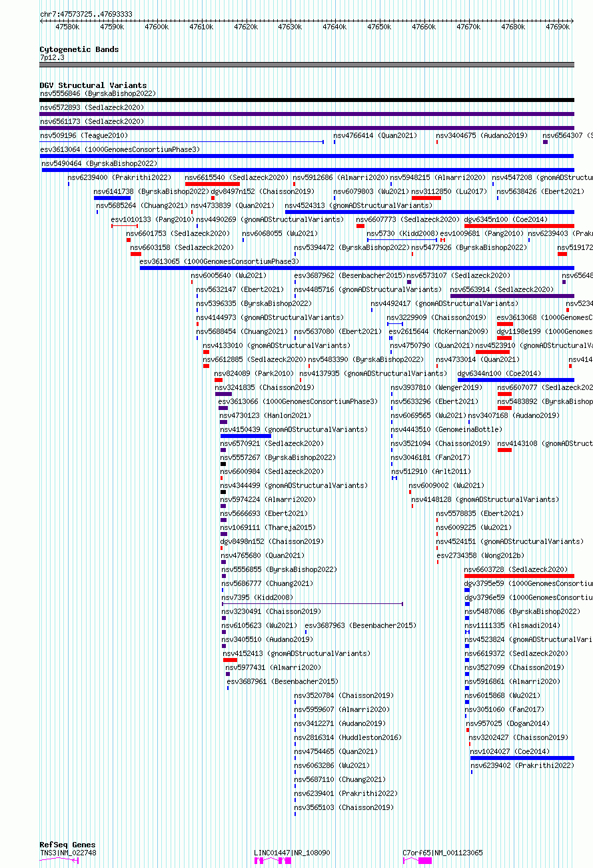The image size is (593, 868).
Task: Select variant nsv1024027 (Coe2014)
Action: pyautogui.click(x=510, y=751)
